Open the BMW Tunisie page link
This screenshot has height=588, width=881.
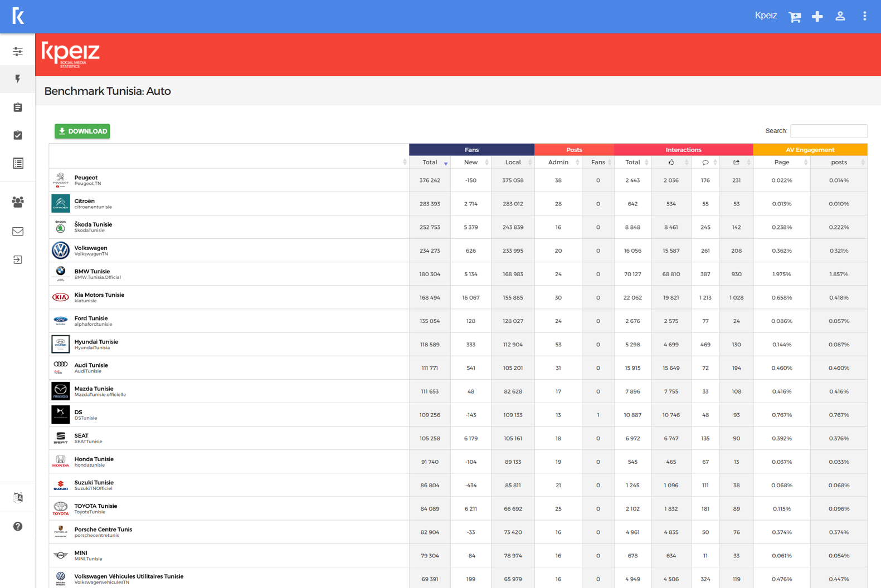point(92,271)
